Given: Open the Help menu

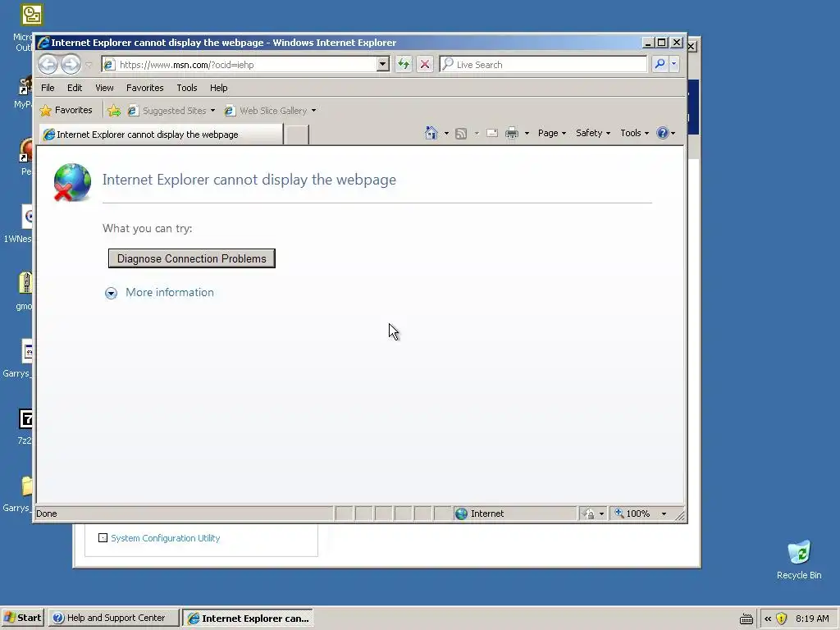Looking at the screenshot, I should click(x=218, y=88).
